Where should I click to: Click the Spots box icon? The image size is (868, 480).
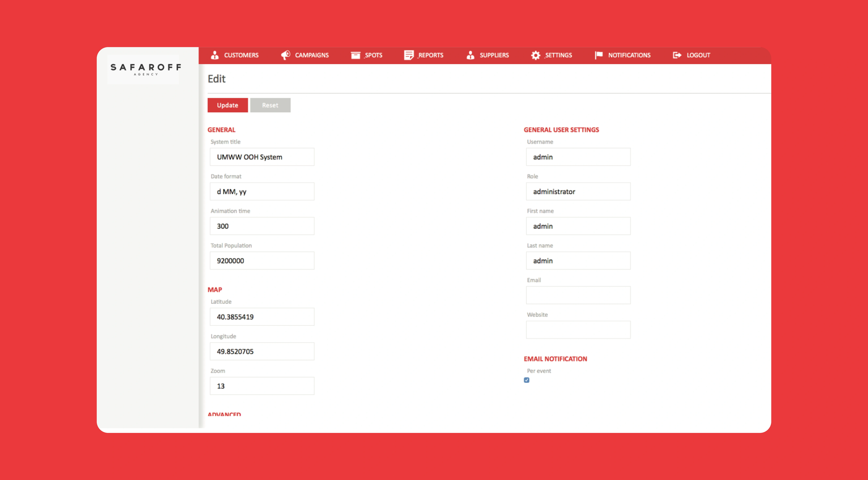(x=356, y=55)
